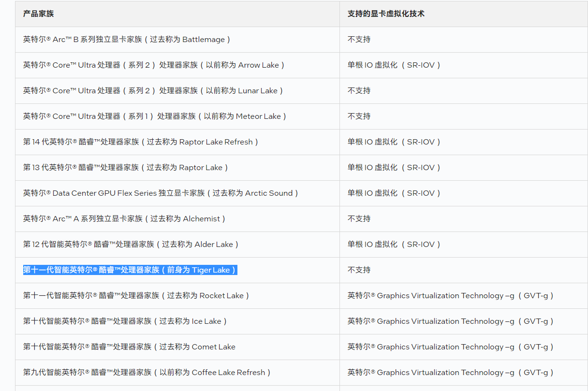
Task: Click GVT-g cell in Coffee Lake Refresh row
Action: [x=451, y=373]
